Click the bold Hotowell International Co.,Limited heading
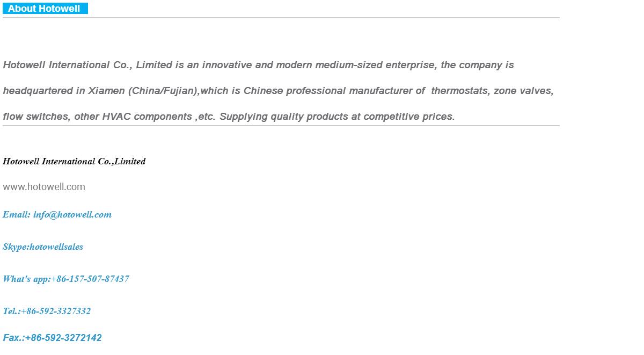This screenshot has width=644, height=355. coord(74,162)
